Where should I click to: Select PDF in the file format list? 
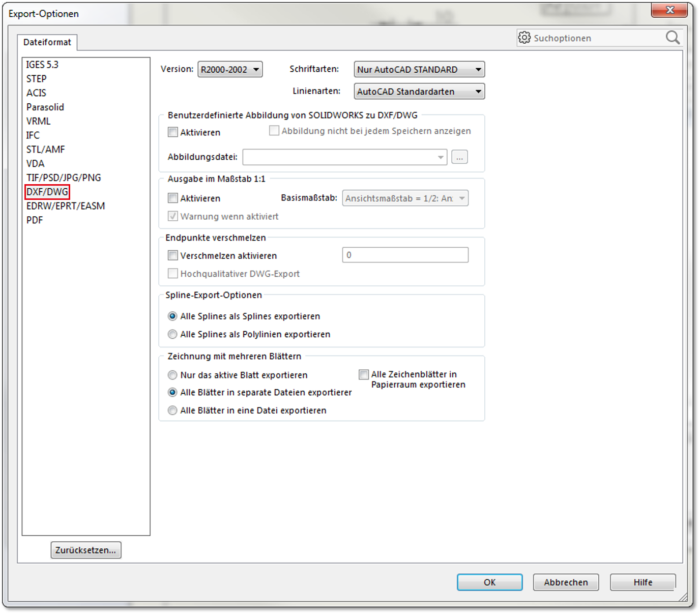point(35,220)
